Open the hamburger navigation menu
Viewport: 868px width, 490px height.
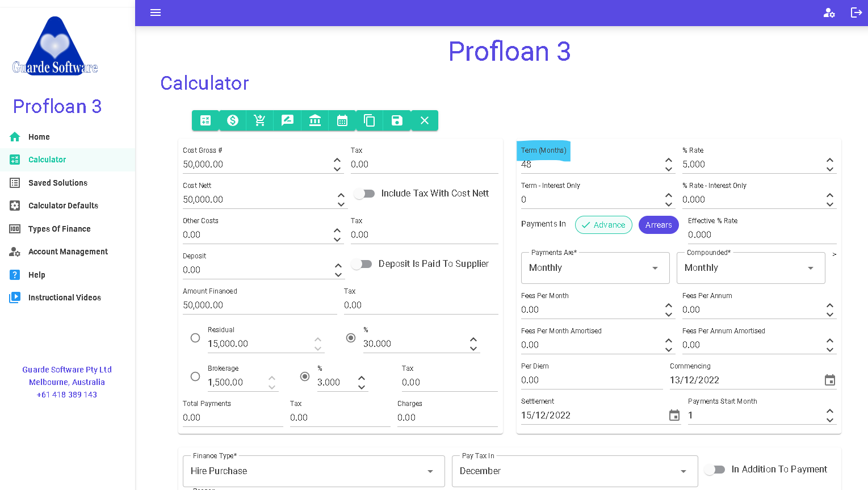156,12
